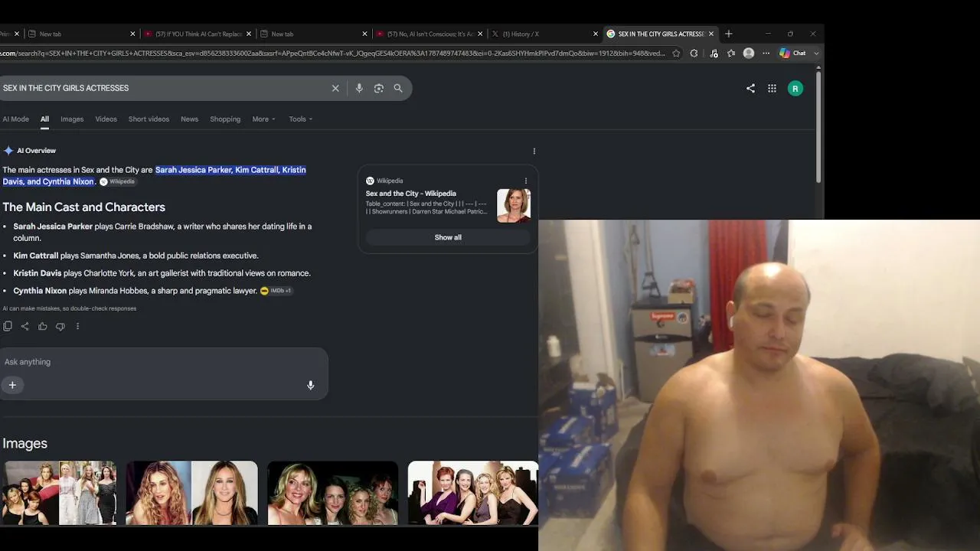This screenshot has height=551, width=980.
Task: Click 'The Main Cast and Characters' heading
Action: pyautogui.click(x=83, y=207)
